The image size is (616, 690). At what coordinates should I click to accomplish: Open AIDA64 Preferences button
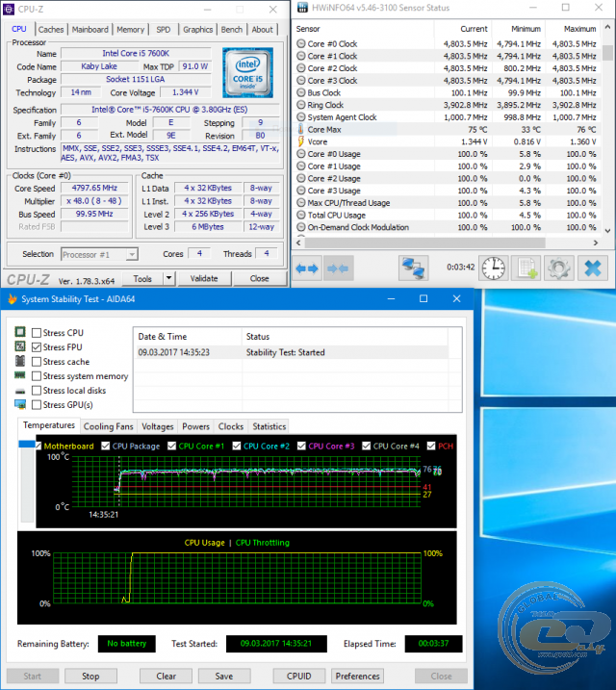357,676
